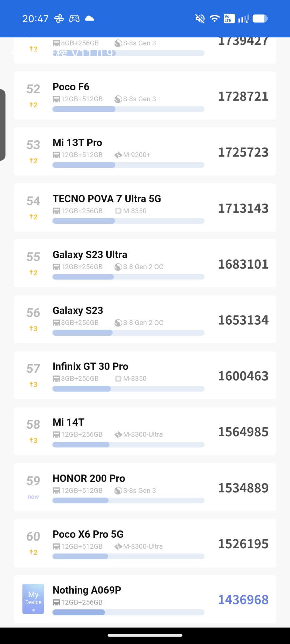Open Nothing A069P device score 1436968

click(x=243, y=600)
